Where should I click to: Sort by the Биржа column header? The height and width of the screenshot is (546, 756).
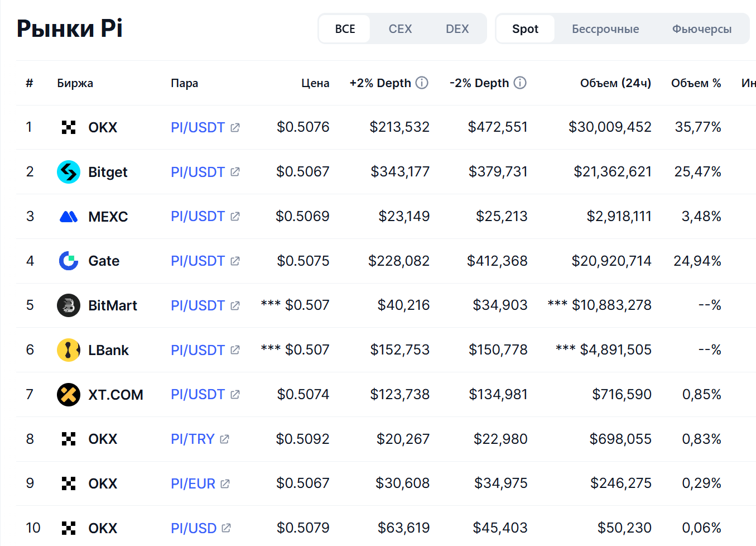(75, 83)
